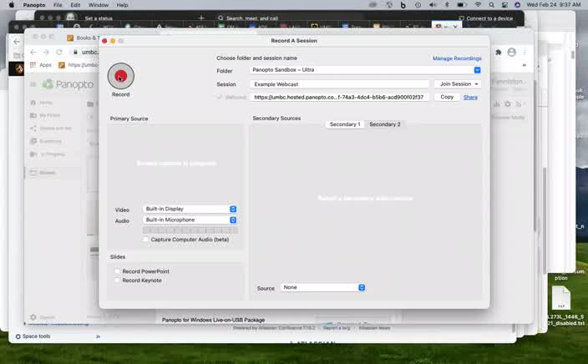Click the Session name field with Example Webcast
The image size is (588, 364).
tap(339, 84)
